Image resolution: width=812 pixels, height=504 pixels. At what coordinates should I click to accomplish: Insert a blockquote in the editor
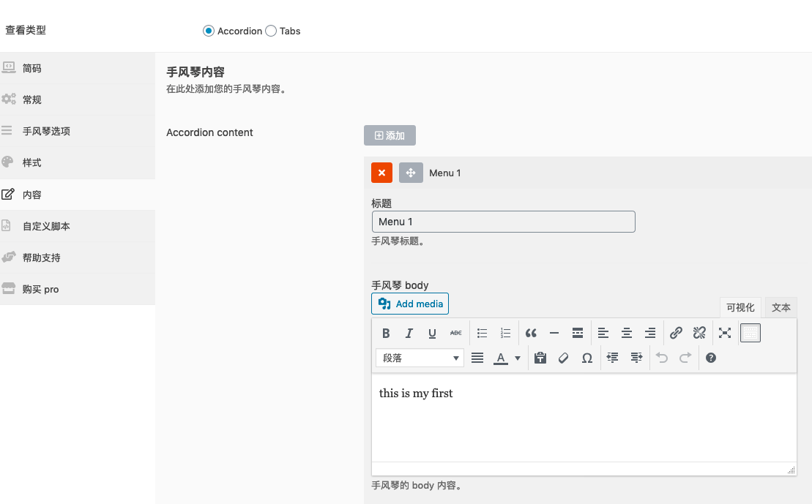(531, 334)
